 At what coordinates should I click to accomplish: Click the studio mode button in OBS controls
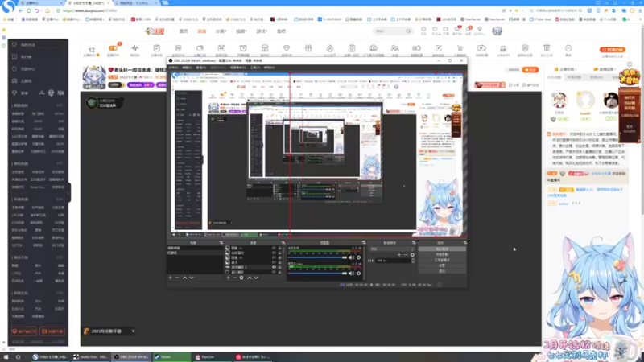pyautogui.click(x=442, y=260)
